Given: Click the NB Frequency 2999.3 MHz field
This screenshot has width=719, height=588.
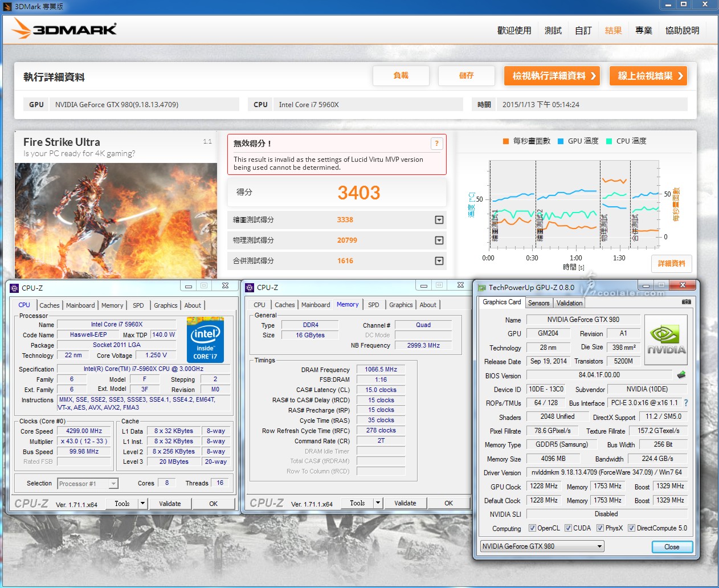Looking at the screenshot, I should coord(423,345).
